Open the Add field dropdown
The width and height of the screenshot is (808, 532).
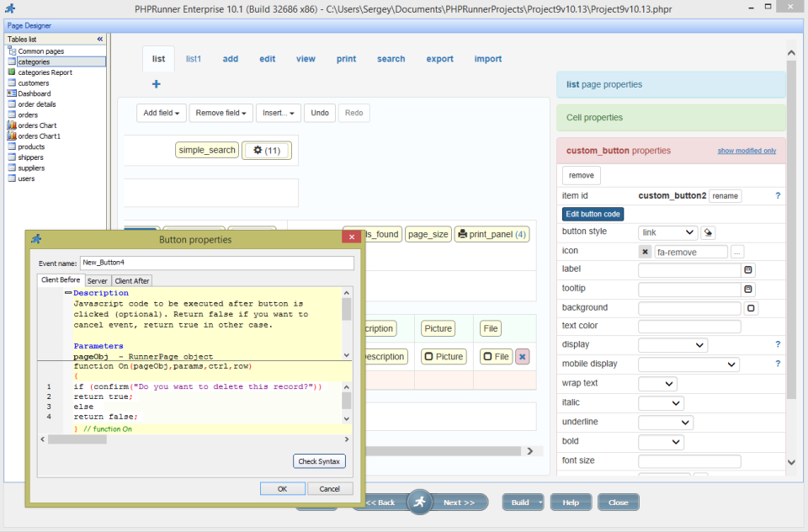click(x=162, y=113)
